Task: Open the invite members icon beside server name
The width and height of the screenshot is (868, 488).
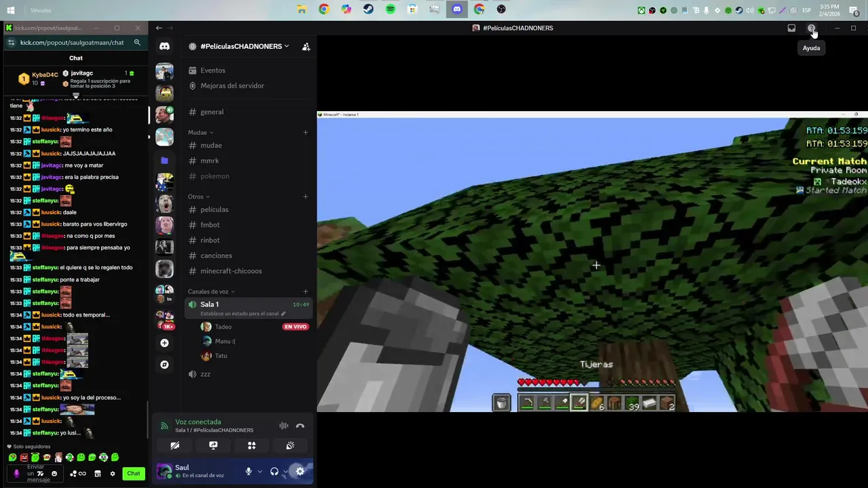Action: tap(306, 47)
